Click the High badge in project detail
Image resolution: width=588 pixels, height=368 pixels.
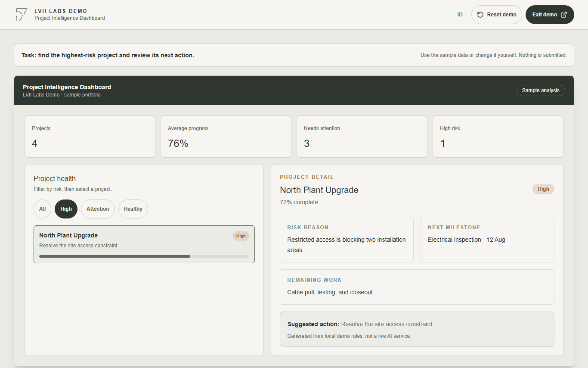click(x=543, y=189)
